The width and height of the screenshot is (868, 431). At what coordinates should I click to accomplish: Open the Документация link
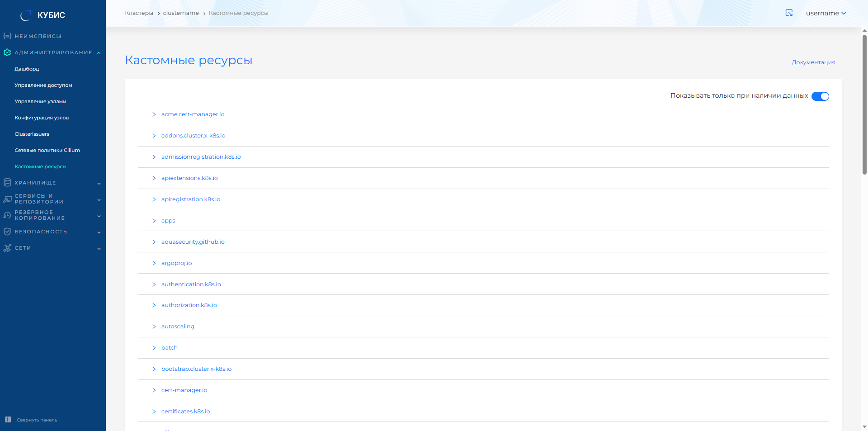[813, 62]
